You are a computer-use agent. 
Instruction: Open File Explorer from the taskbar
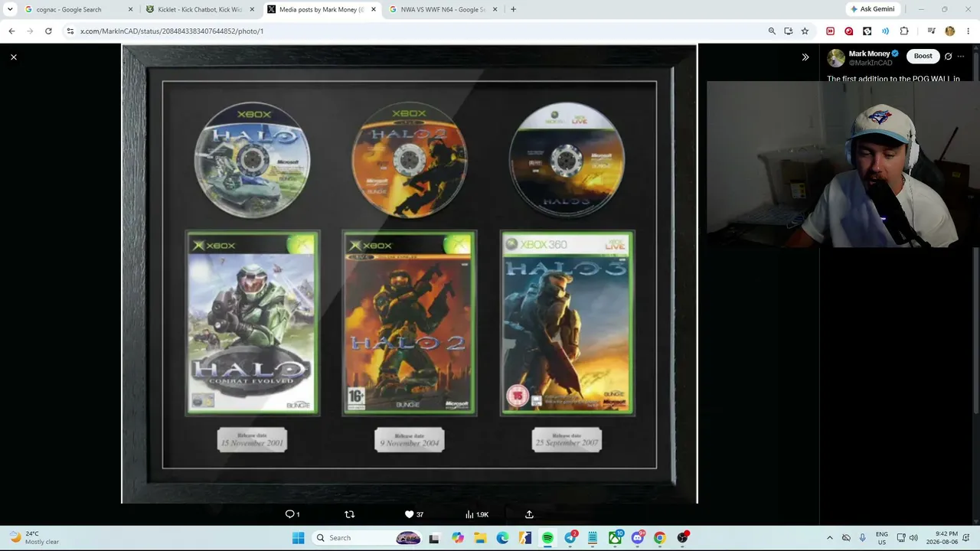[x=480, y=538]
